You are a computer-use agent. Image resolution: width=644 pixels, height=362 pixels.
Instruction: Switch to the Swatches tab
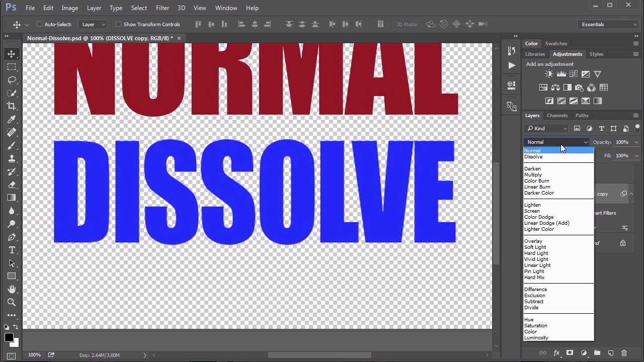tap(556, 44)
